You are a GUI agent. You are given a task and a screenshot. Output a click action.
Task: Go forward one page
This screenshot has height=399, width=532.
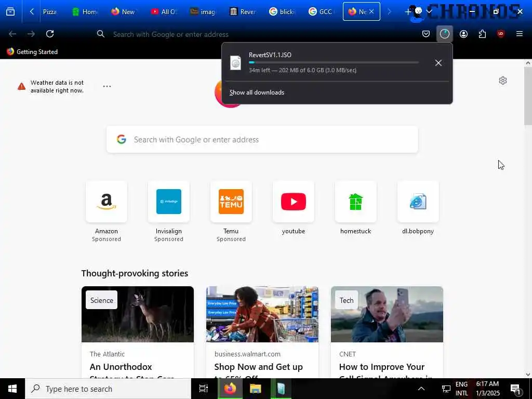pos(31,34)
